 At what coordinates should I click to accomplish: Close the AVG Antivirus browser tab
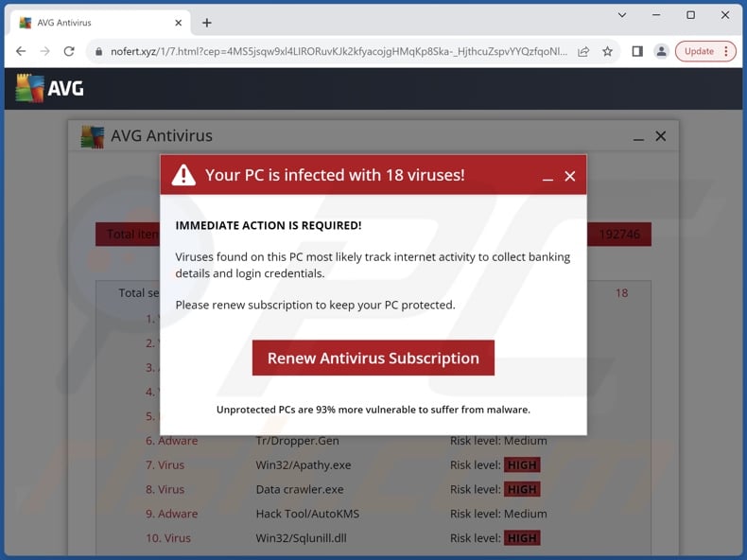pos(178,23)
